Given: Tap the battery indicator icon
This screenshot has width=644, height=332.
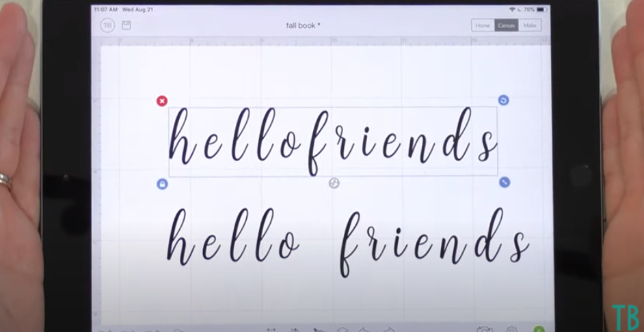Looking at the screenshot, I should [542, 10].
